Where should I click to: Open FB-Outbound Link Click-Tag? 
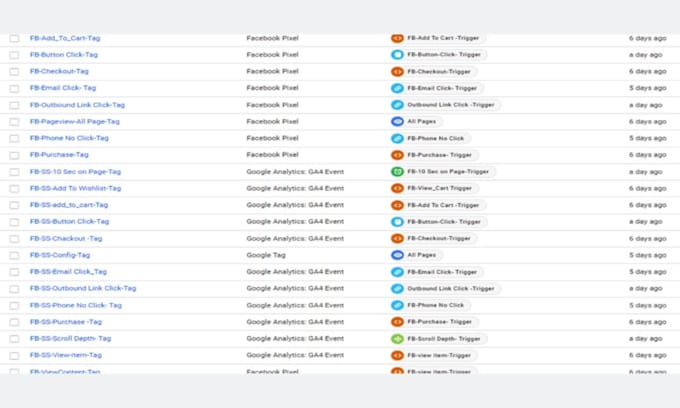77,105
